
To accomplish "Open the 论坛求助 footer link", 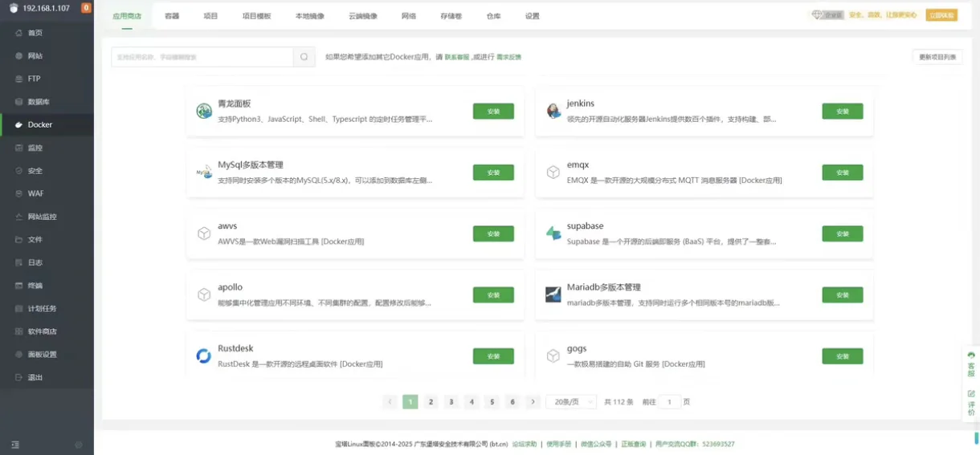I will (525, 444).
